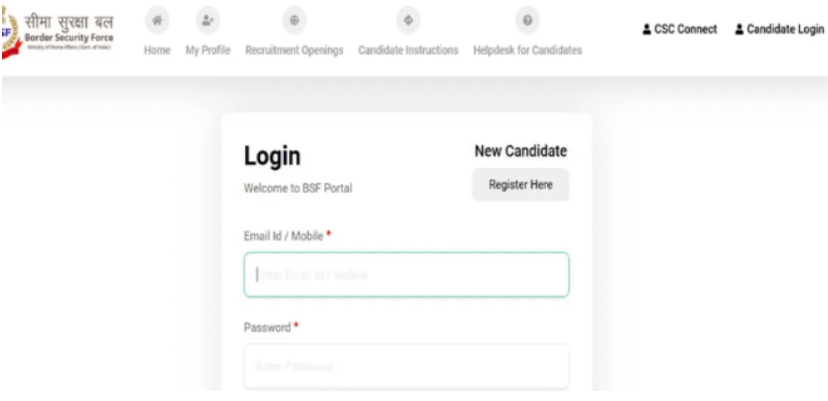This screenshot has height=401, width=828.
Task: Click the Login heading
Action: click(x=272, y=156)
